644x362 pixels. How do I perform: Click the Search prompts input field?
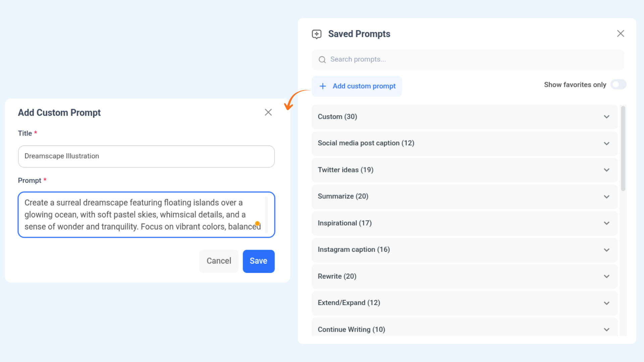470,60
